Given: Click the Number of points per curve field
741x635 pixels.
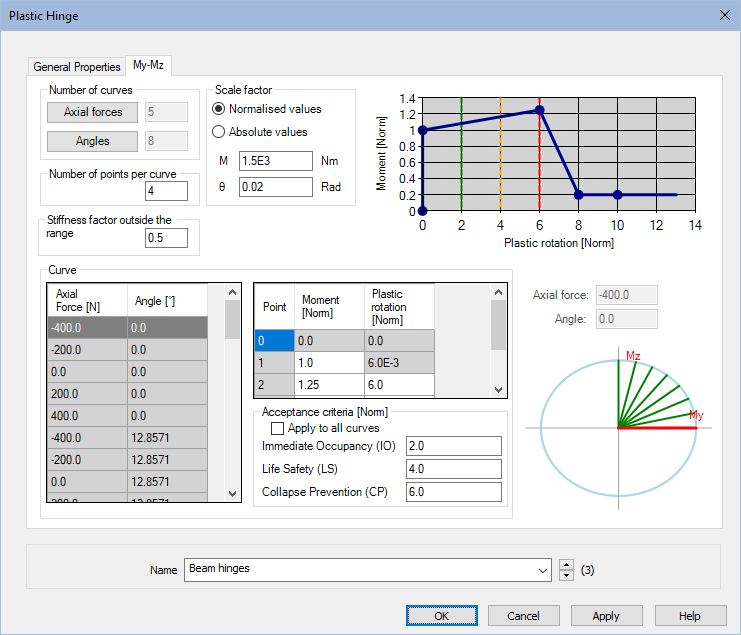Looking at the screenshot, I should (166, 190).
